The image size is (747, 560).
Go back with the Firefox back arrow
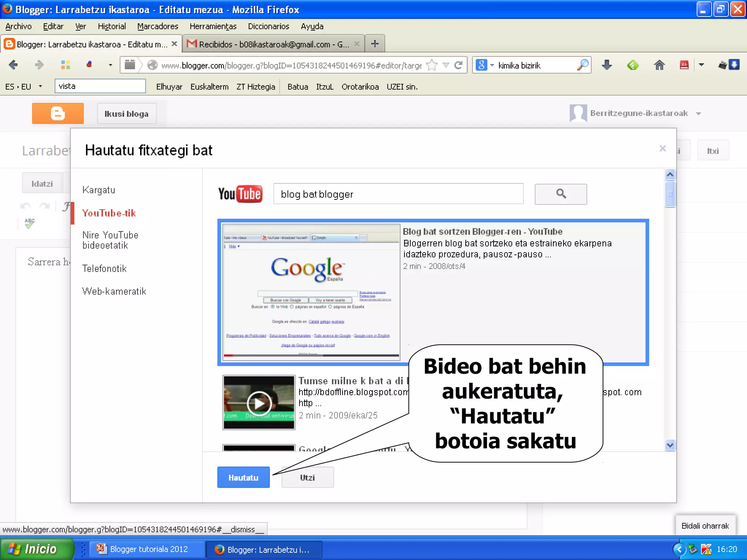13,65
